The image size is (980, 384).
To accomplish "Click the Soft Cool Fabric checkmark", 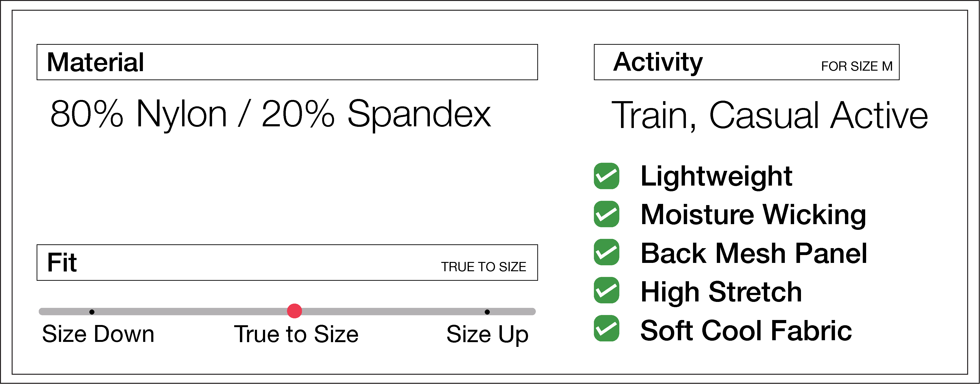I will pyautogui.click(x=606, y=328).
